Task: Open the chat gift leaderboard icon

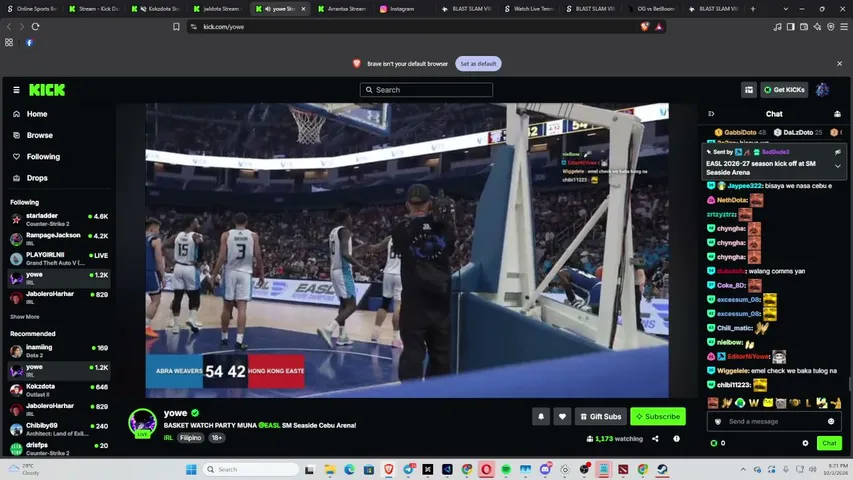Action: pyautogui.click(x=837, y=114)
